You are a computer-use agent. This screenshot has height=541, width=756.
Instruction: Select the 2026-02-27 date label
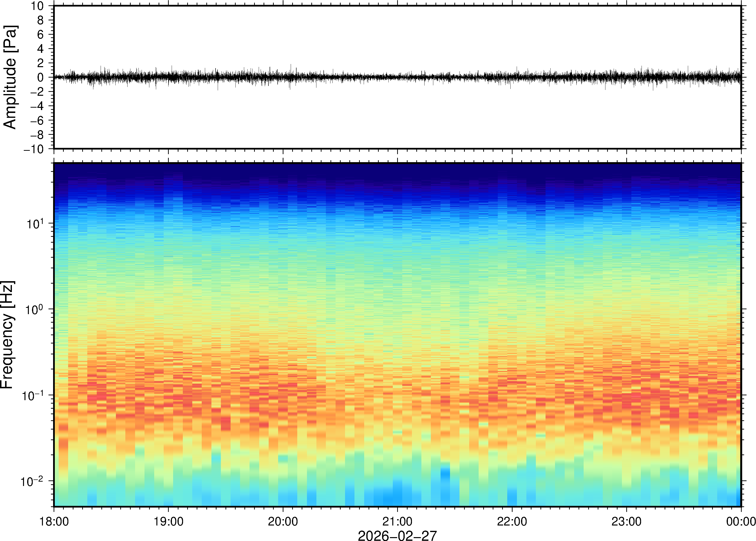pos(397,535)
